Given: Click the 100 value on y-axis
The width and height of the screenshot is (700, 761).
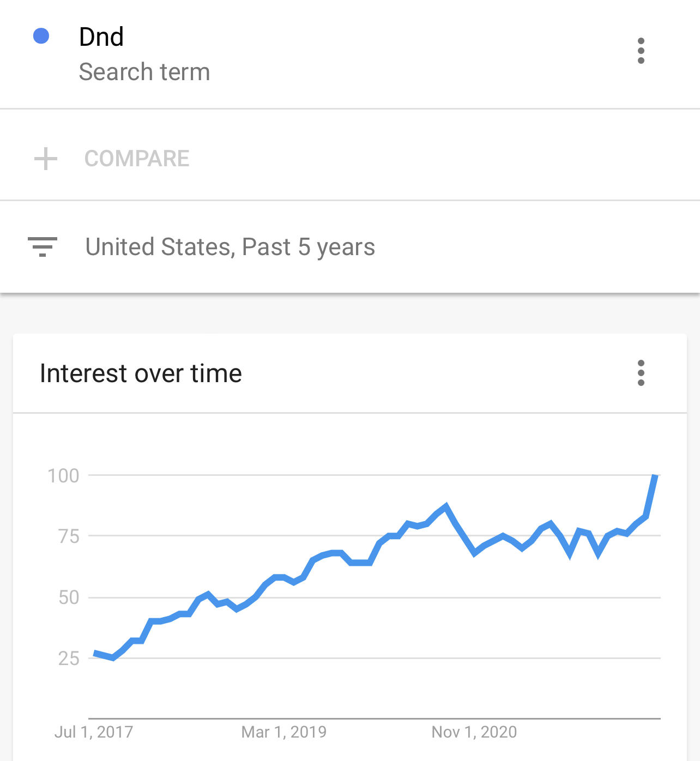Looking at the screenshot, I should pyautogui.click(x=64, y=475).
